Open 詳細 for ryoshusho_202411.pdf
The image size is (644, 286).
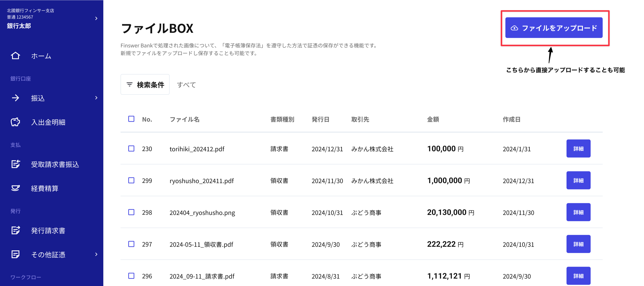(578, 180)
